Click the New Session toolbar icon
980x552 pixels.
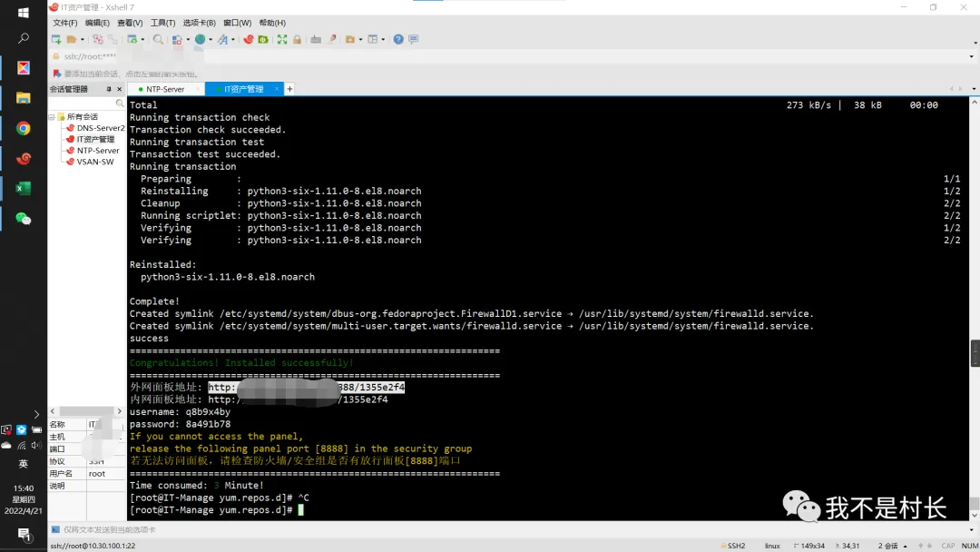56,39
